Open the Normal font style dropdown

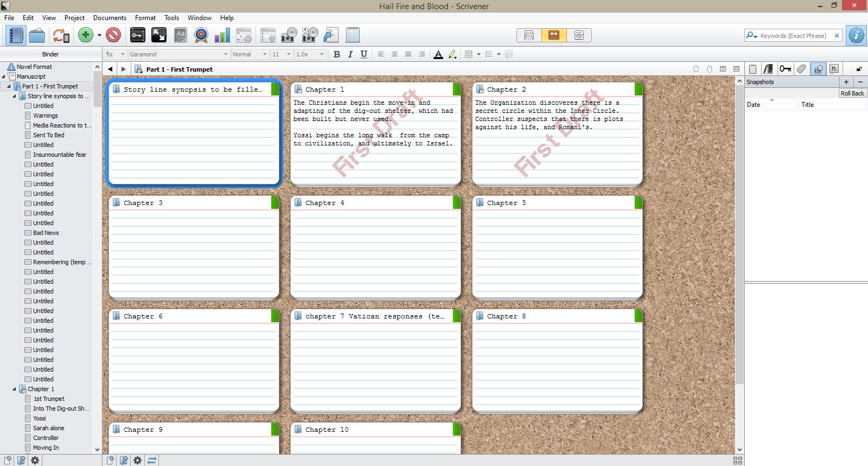(250, 54)
